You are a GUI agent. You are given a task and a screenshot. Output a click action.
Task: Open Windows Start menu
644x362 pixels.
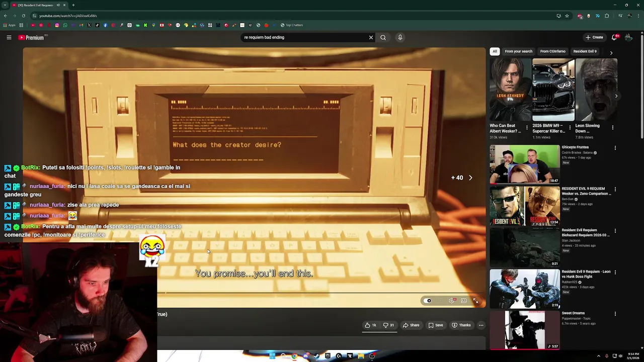pos(272,356)
